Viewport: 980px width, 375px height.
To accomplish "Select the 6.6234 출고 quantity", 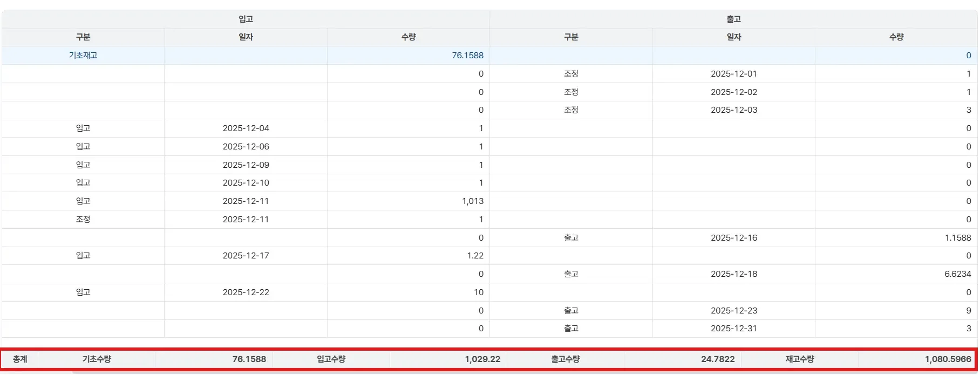I will coord(958,274).
